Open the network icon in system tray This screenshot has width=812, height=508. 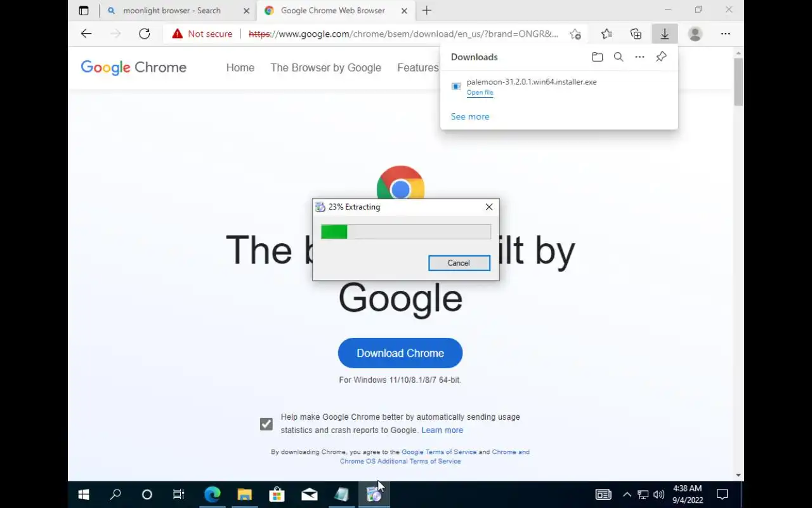(643, 495)
